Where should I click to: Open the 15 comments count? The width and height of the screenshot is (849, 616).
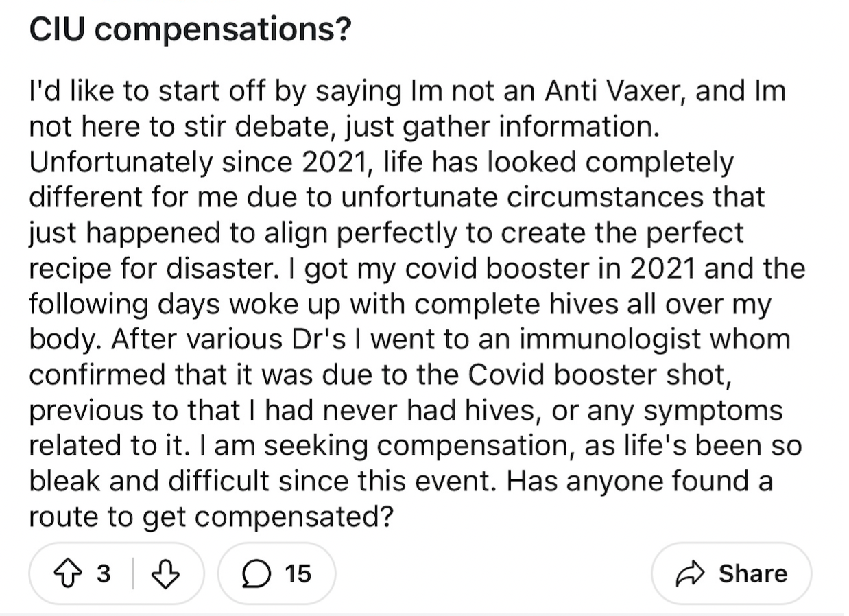coord(298,573)
